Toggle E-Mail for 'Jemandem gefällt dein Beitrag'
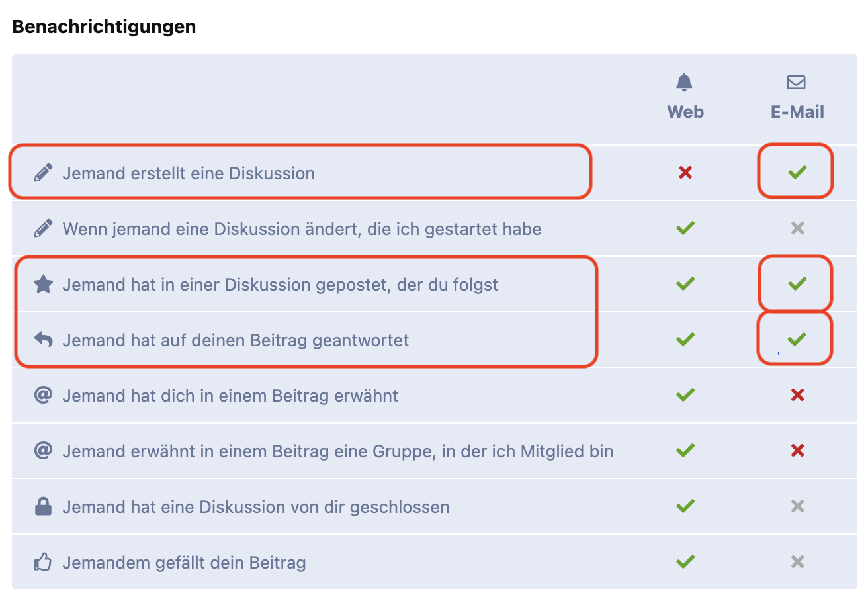This screenshot has width=868, height=599. [x=797, y=562]
